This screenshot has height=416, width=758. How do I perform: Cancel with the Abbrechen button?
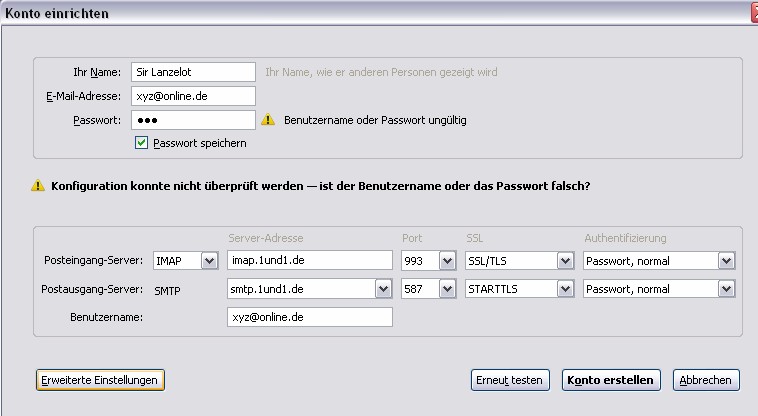[x=706, y=380]
